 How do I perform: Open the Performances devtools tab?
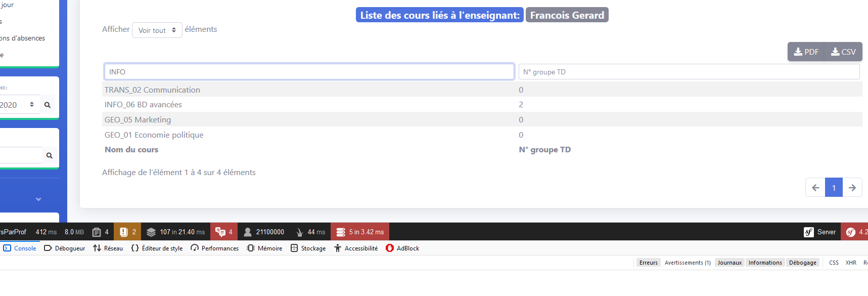(x=214, y=248)
